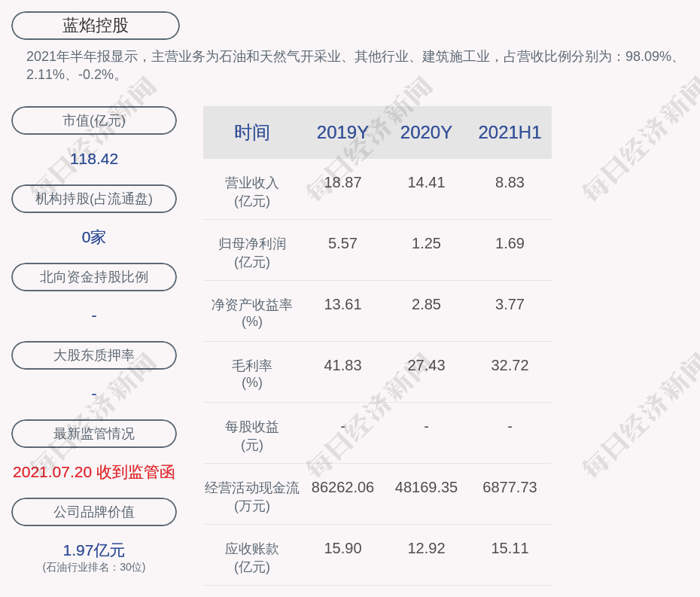
Task: Click the 蓝焰控股 company name button
Action: pos(96,26)
